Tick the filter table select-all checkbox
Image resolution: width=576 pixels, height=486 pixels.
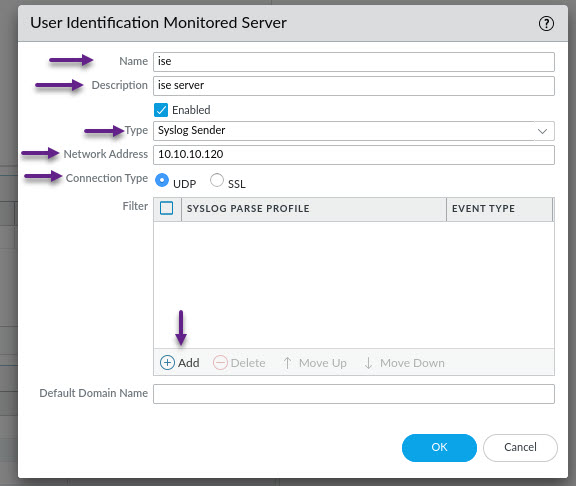click(166, 208)
